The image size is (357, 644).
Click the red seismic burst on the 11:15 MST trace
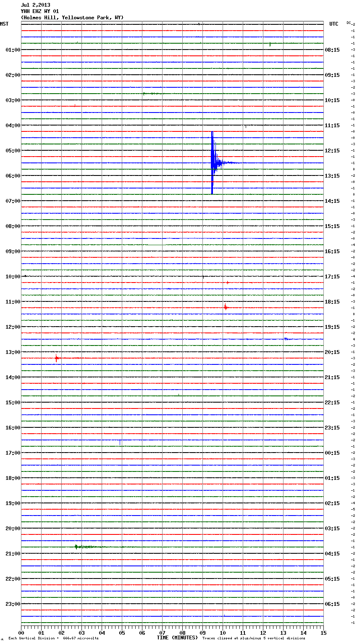coord(226,307)
